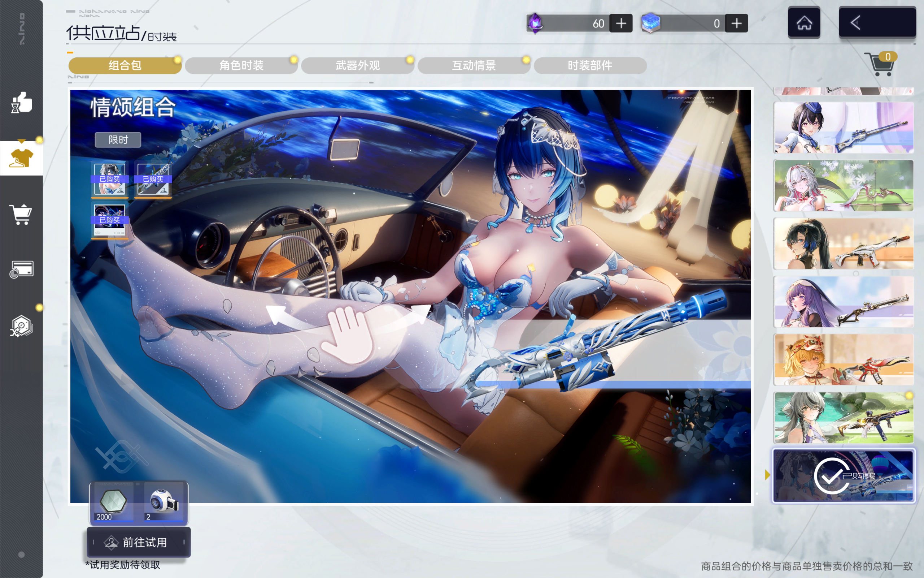Select the orange shirt outfit sidebar icon
Viewport: 924px width, 578px height.
(21, 158)
